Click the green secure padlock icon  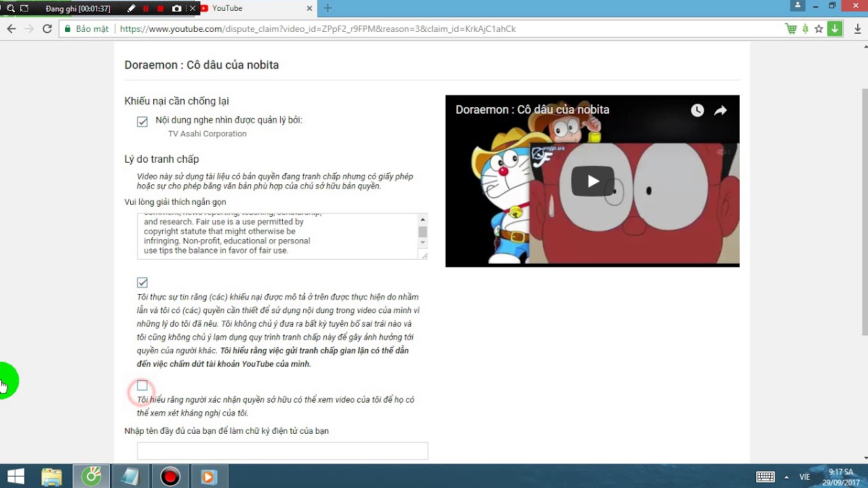click(67, 29)
